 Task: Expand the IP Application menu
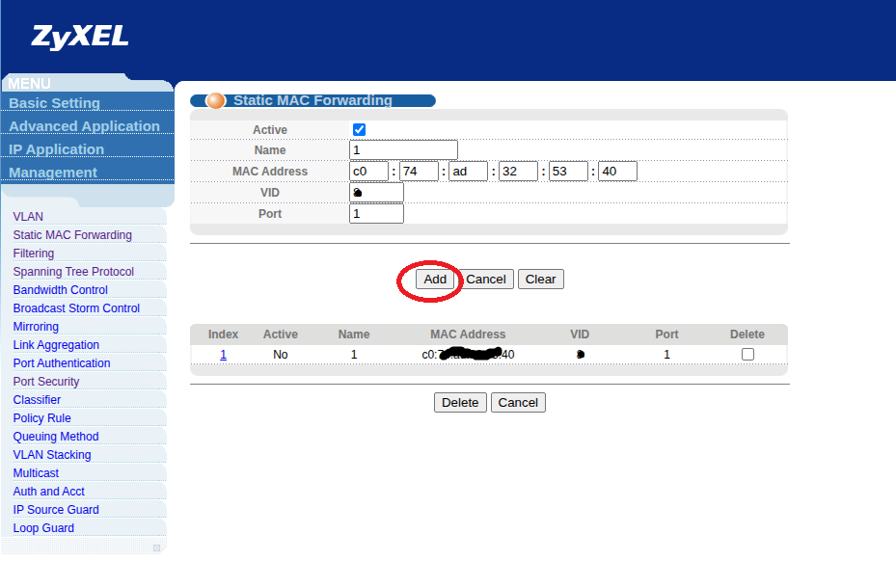click(56, 149)
